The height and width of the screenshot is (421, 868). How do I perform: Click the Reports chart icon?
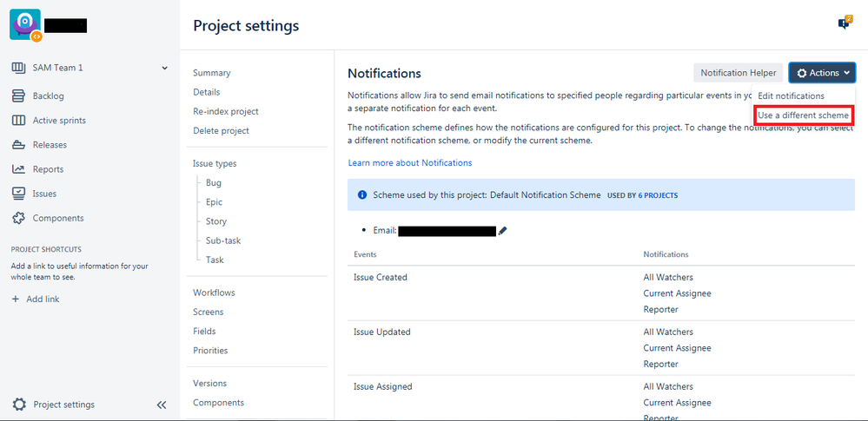tap(18, 169)
